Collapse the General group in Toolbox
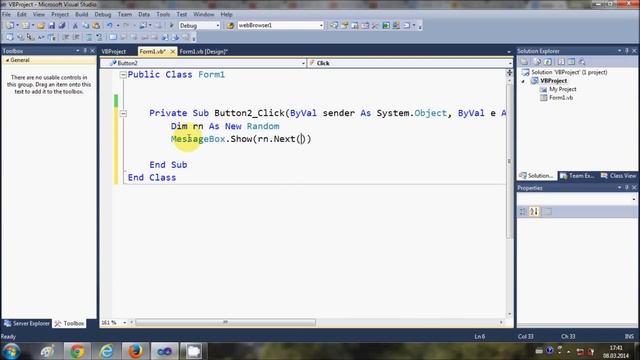 pyautogui.click(x=7, y=60)
